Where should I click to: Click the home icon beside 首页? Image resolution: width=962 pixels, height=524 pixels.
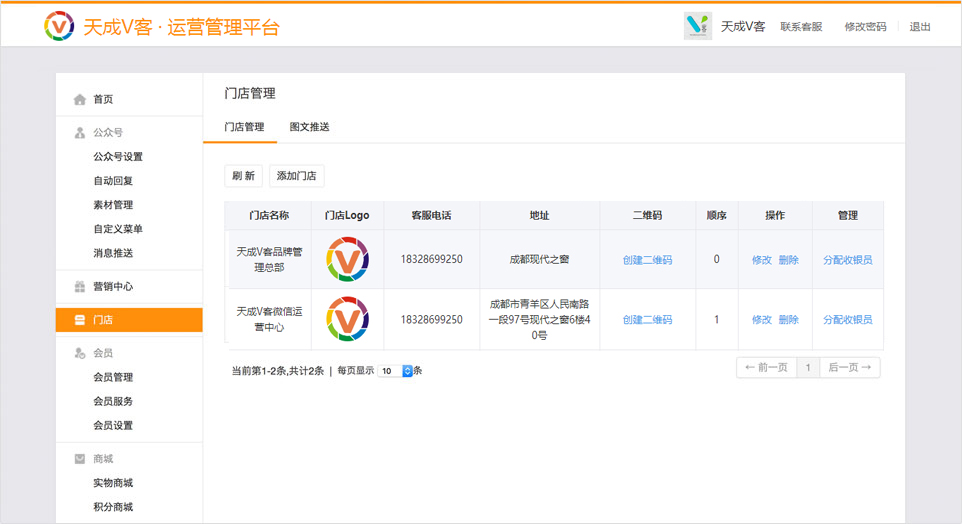click(80, 100)
